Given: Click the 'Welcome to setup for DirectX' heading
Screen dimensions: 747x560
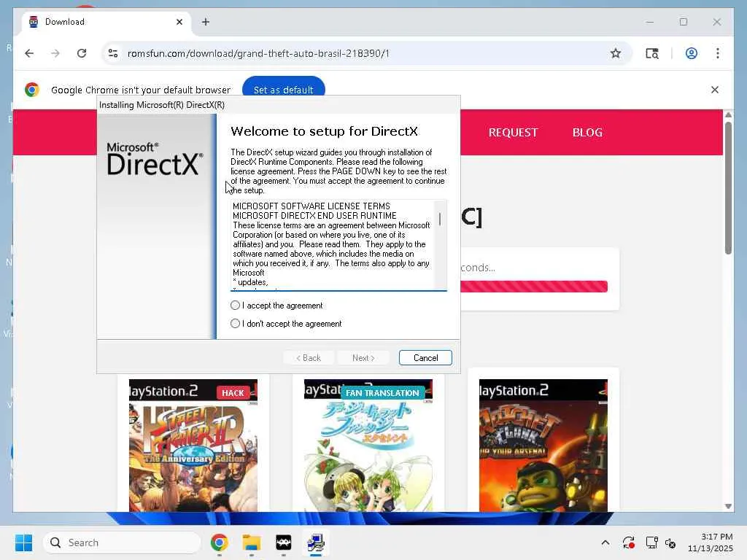Looking at the screenshot, I should tap(324, 131).
